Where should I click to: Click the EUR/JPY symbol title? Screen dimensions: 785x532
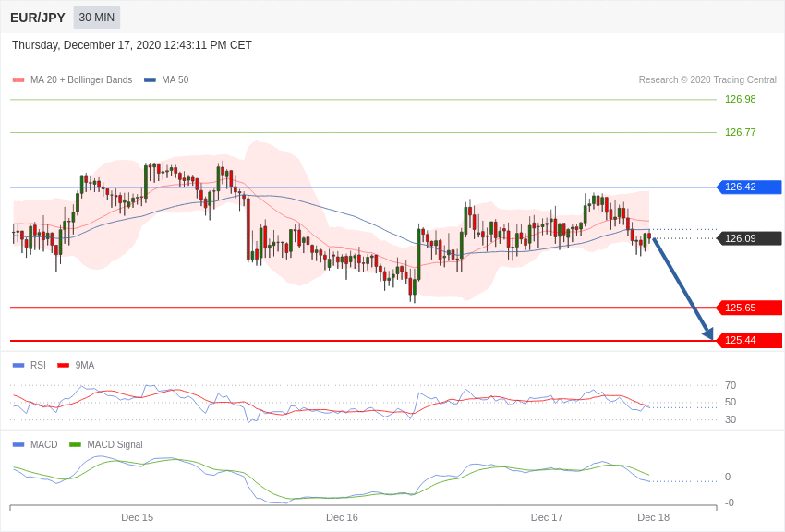click(x=38, y=18)
